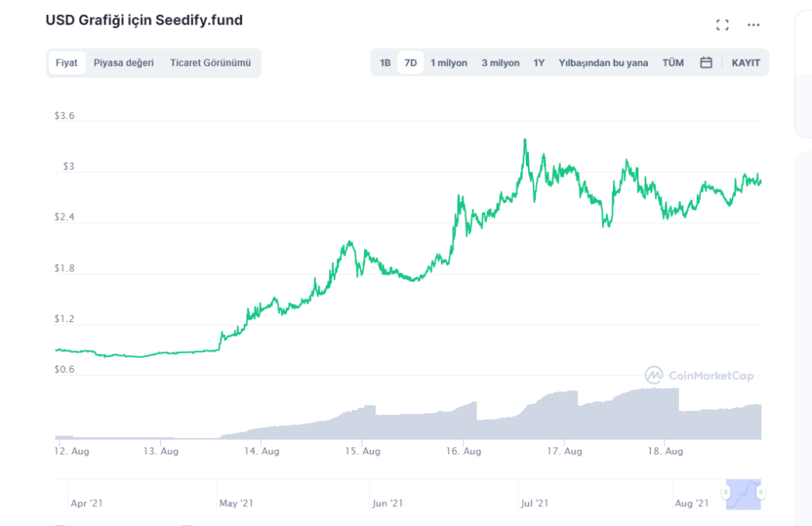Select the 1B time range
This screenshot has width=812, height=526.
(385, 63)
